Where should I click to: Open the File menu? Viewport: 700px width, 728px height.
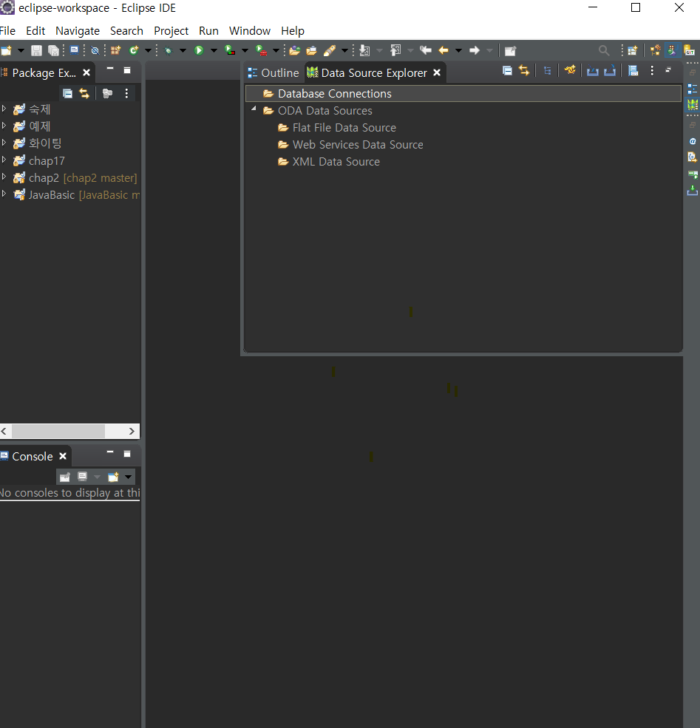tap(7, 30)
